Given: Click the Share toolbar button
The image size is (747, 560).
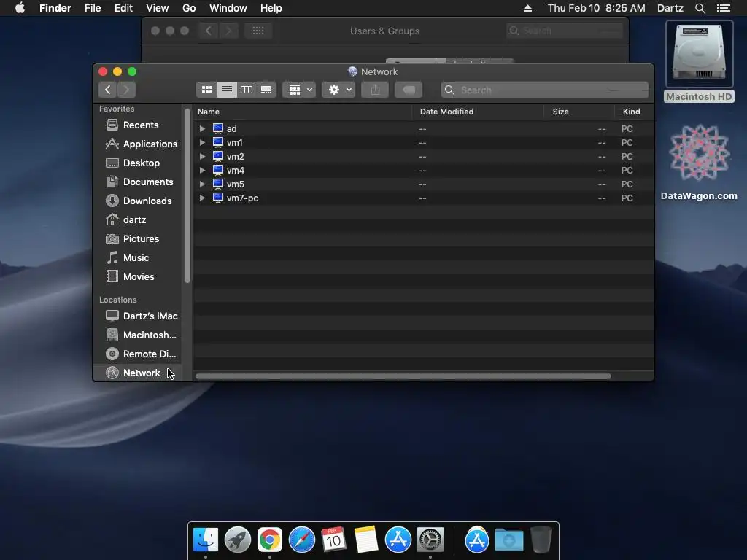Looking at the screenshot, I should pos(375,90).
